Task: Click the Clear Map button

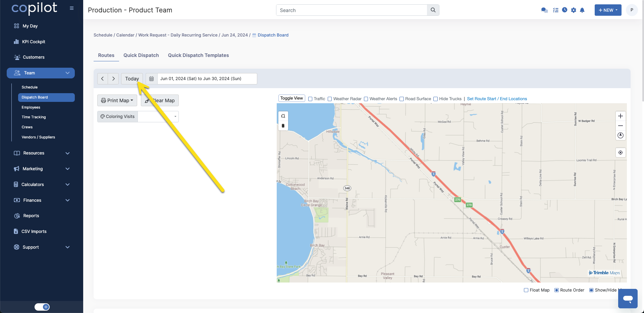Action: [160, 101]
